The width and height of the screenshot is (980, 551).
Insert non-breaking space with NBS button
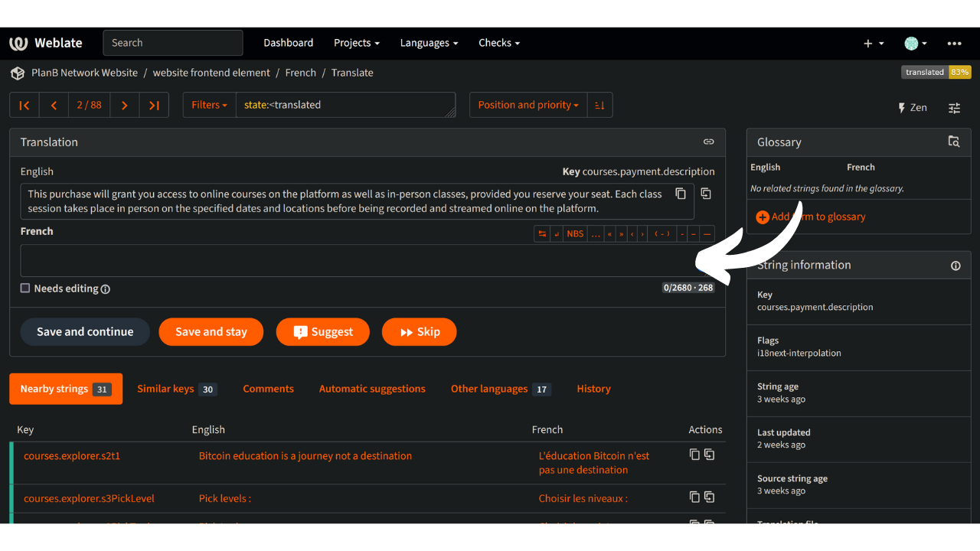574,234
